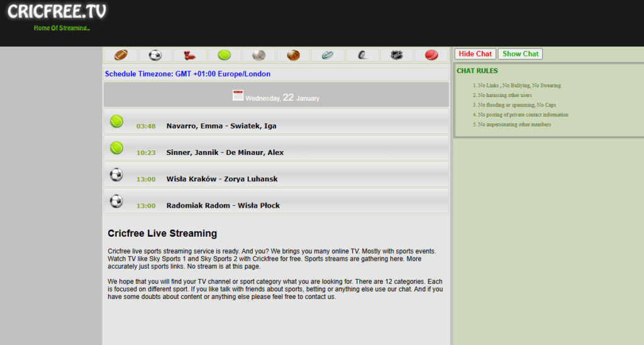
Task: Select the tennis ball icon in the top bar
Action: click(225, 55)
